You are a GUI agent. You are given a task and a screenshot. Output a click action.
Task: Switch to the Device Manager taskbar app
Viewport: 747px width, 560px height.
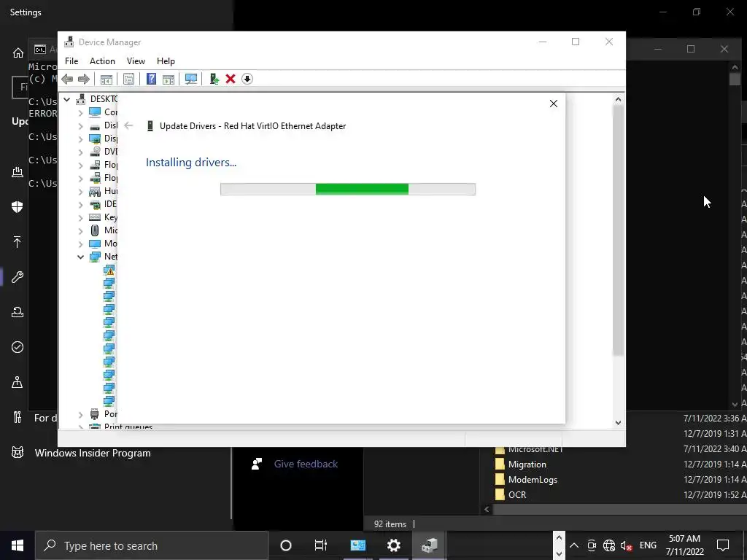[429, 545]
